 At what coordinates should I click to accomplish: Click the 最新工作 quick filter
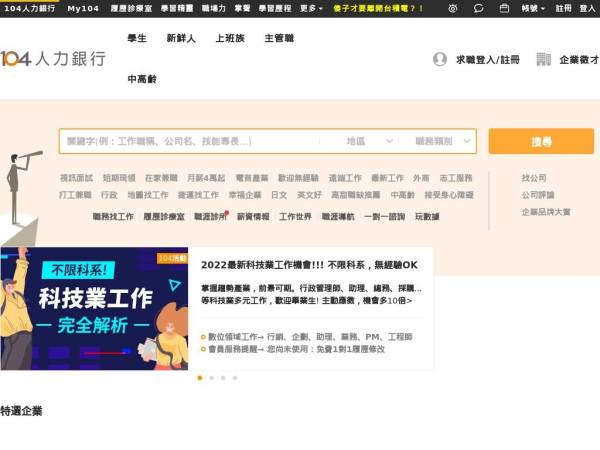pyautogui.click(x=388, y=178)
